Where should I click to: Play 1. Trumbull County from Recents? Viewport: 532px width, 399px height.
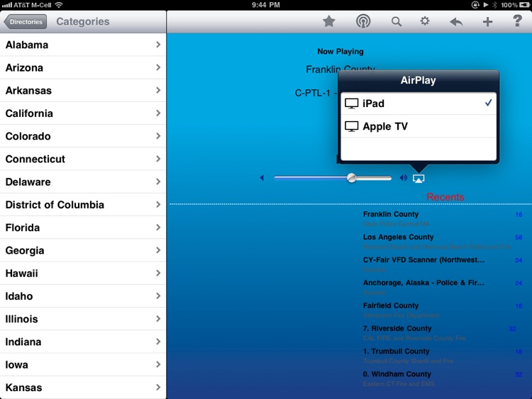point(443,356)
